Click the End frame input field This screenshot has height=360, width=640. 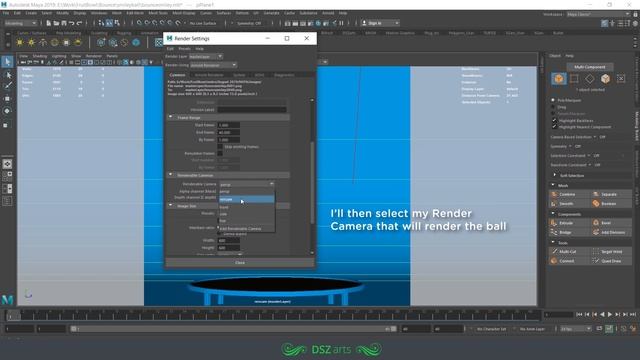pos(229,132)
